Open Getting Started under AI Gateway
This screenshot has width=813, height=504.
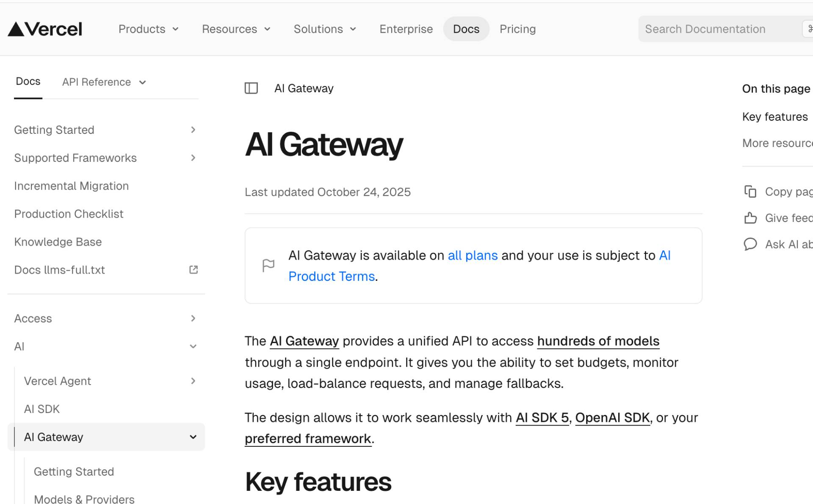pos(74,471)
